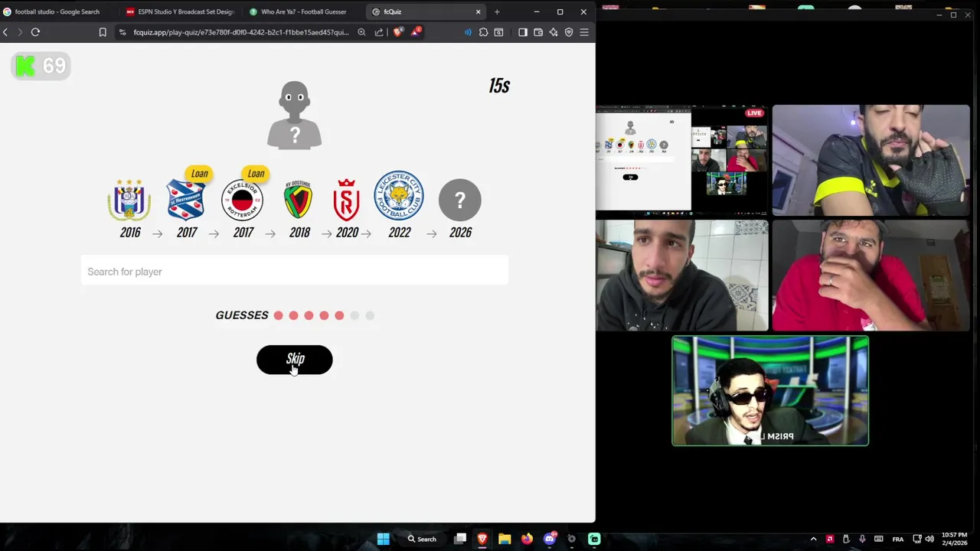
Task: Open Brave browser from taskbar
Action: pos(482,539)
